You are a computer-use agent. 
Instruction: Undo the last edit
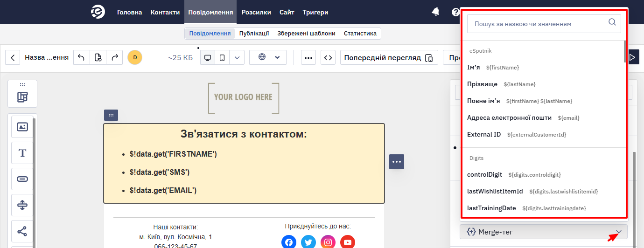click(81, 58)
